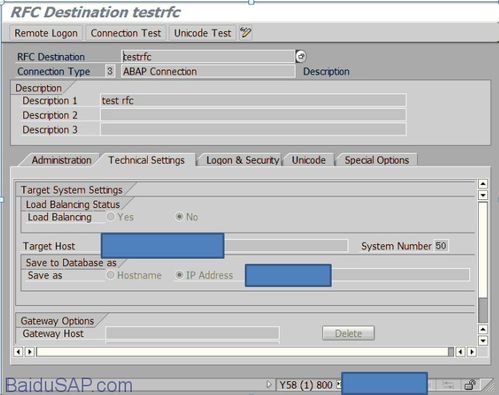Click the Description 1 field containing test rfc
The image size is (499, 395).
click(253, 100)
